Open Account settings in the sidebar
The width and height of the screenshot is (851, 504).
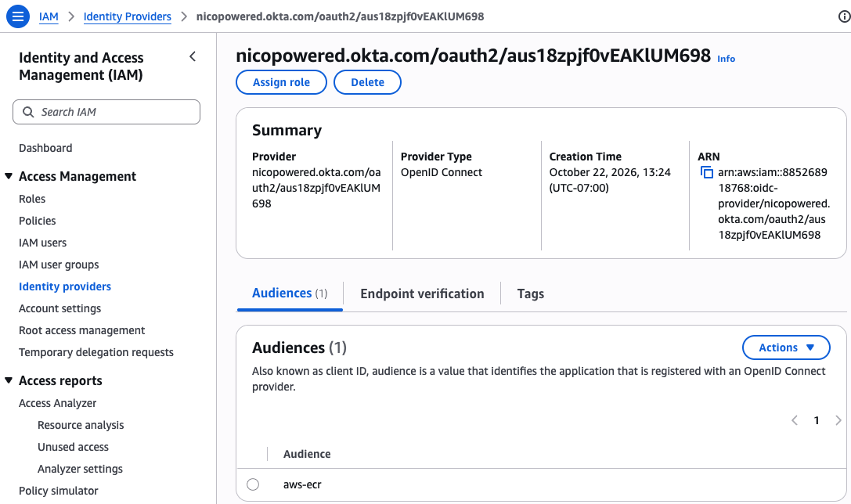point(59,308)
